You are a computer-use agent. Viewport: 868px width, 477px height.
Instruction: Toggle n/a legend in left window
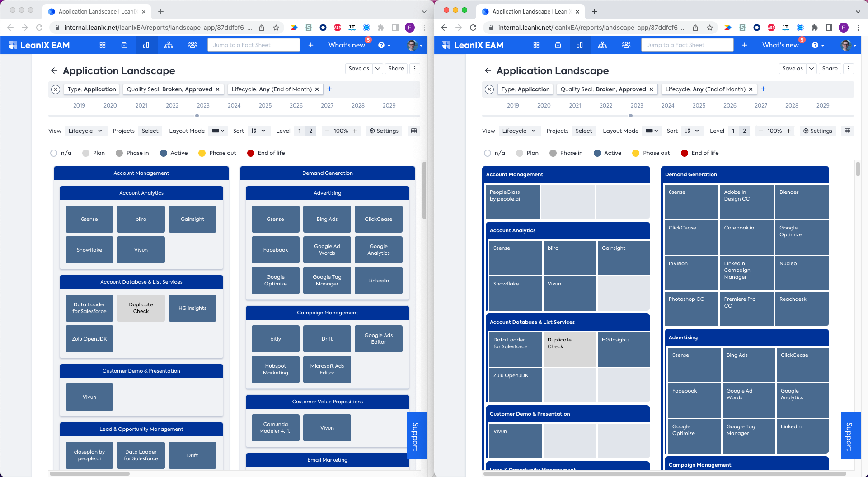(x=61, y=153)
